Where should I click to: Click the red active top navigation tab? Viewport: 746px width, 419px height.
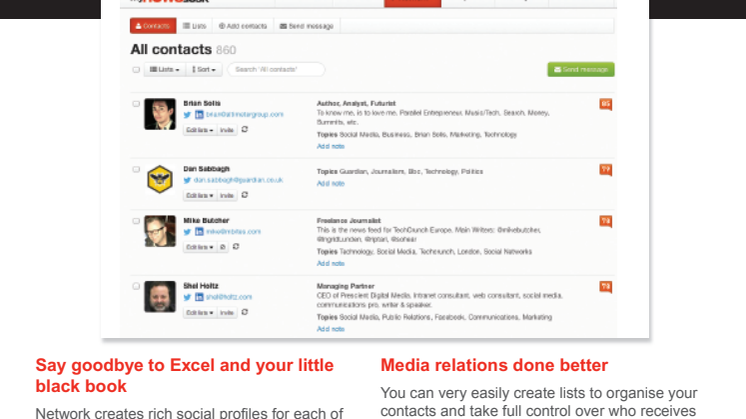(412, 3)
